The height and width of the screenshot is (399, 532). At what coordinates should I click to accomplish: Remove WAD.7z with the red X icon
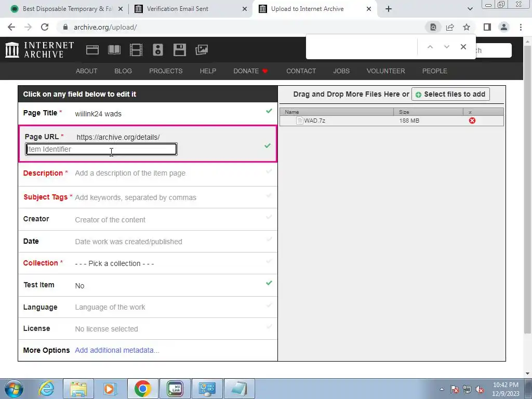tap(472, 121)
